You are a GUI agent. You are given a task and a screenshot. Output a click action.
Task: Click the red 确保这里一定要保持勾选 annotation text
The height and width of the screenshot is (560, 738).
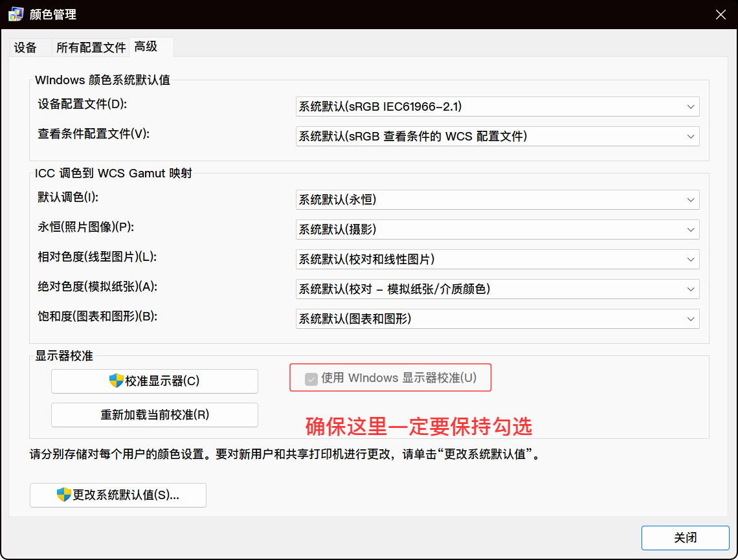[x=418, y=426]
